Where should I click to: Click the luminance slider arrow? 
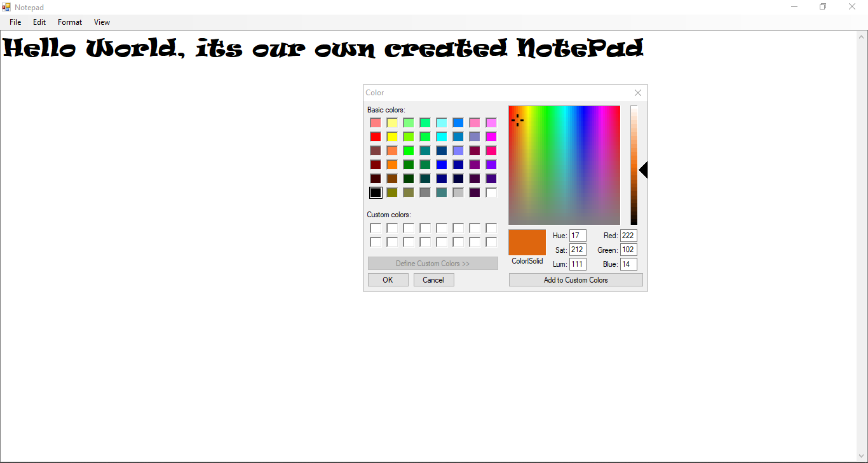tap(643, 170)
